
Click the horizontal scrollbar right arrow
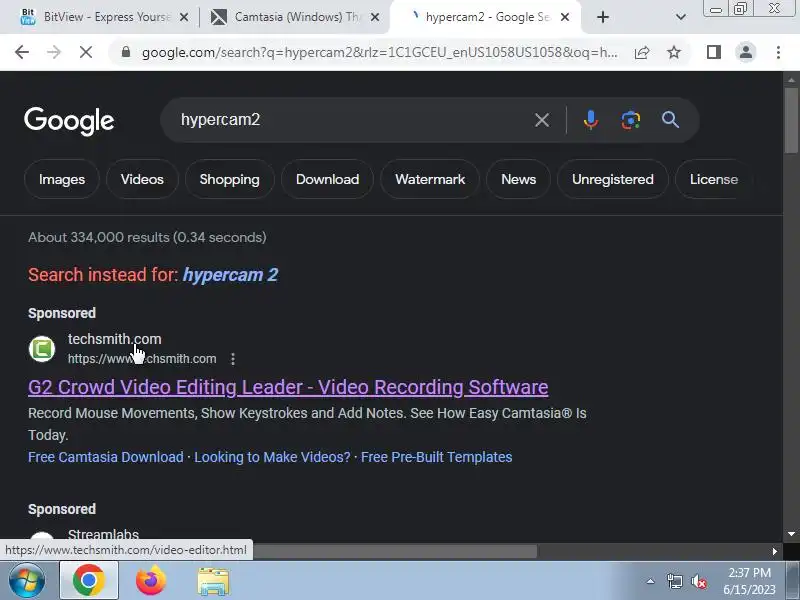tap(775, 551)
